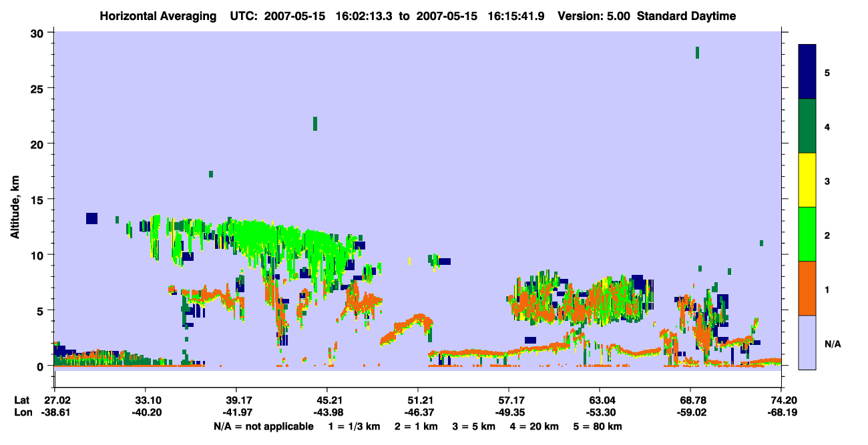
Task: Click the bright green level 2 legend swatch
Action: 807,234
